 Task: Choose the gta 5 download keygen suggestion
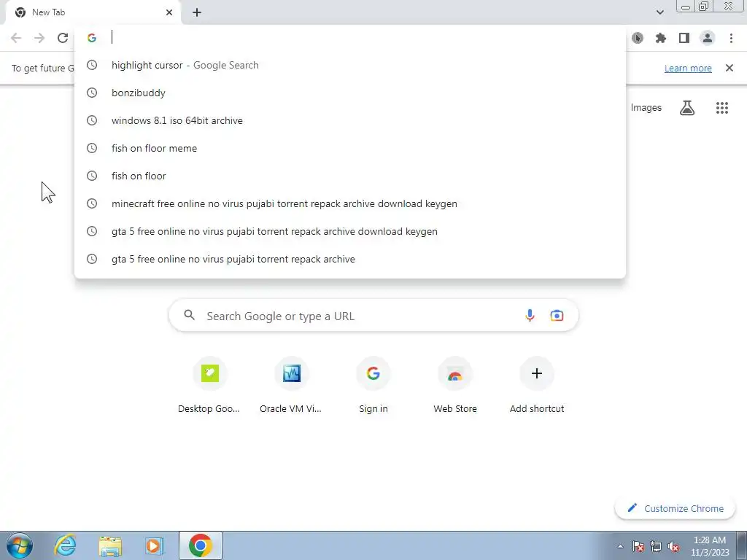[350, 231]
